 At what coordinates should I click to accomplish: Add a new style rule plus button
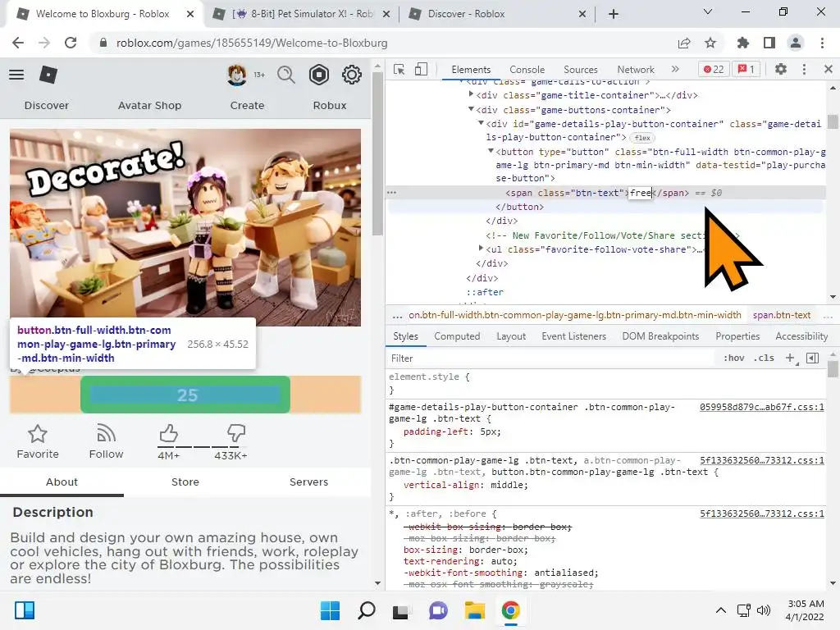pos(791,358)
